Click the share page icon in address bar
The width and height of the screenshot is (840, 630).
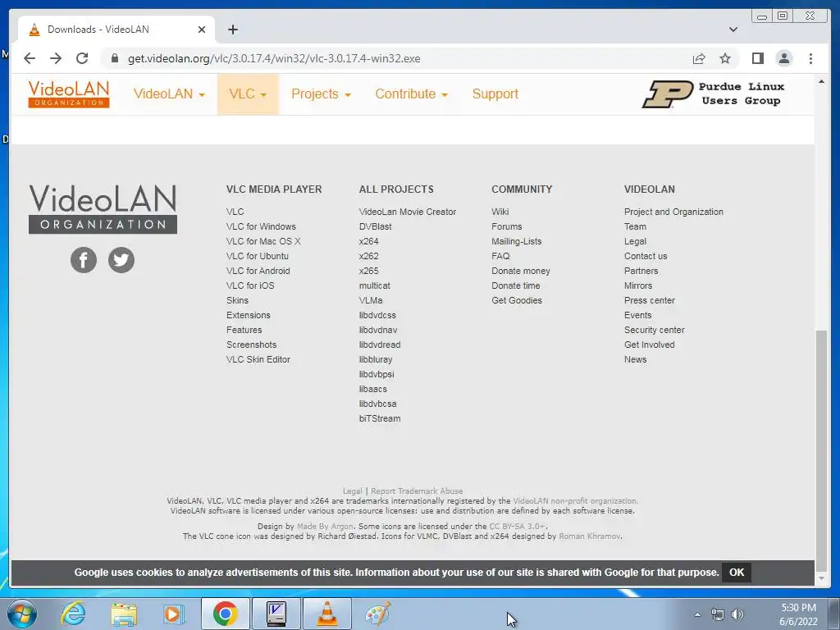(x=699, y=58)
